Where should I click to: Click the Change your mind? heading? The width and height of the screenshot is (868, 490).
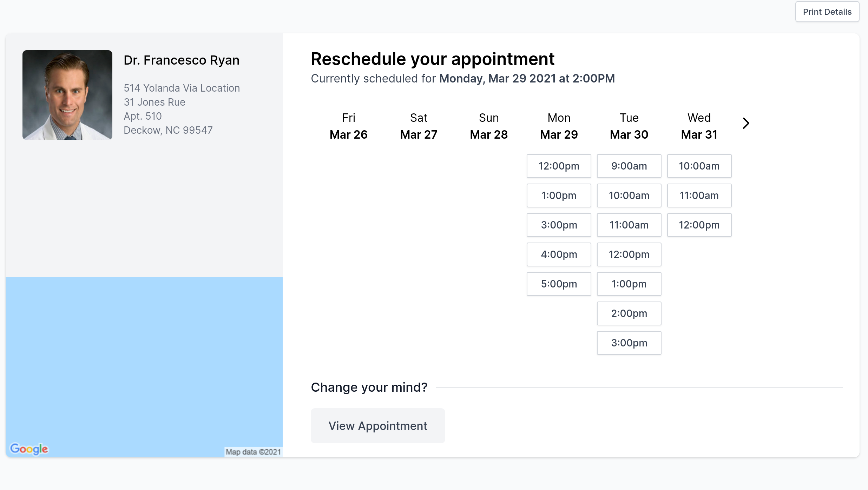369,387
